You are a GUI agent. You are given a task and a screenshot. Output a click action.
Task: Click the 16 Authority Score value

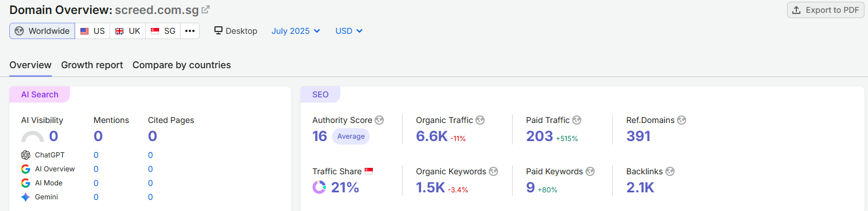(320, 136)
